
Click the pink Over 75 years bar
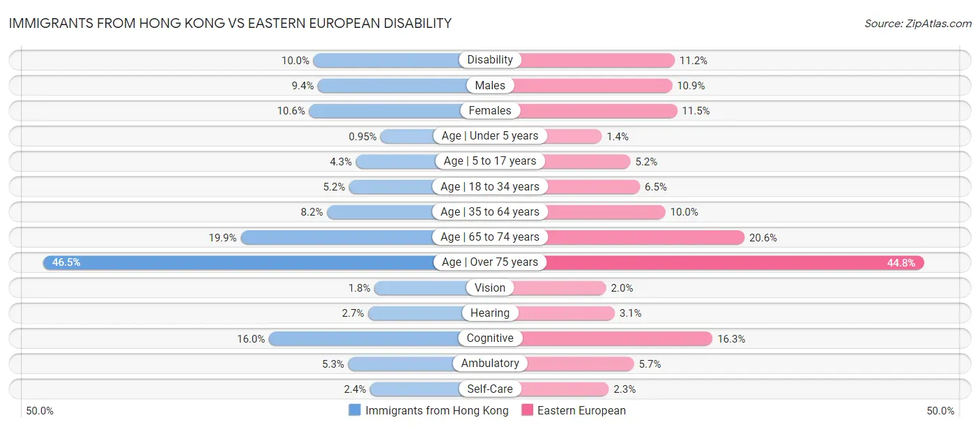(732, 262)
